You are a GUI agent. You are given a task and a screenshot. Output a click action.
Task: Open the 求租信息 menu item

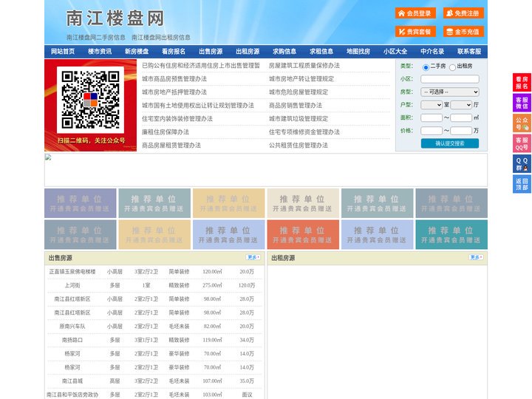321,52
